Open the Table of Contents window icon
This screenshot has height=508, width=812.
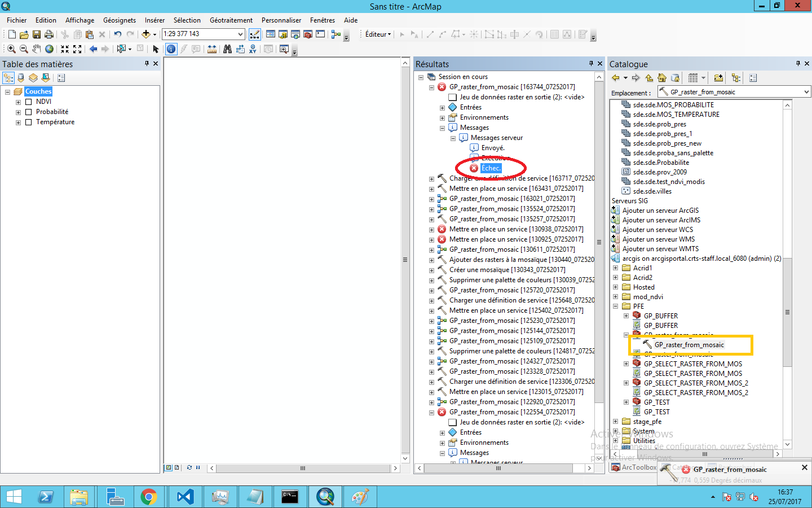[x=270, y=34]
